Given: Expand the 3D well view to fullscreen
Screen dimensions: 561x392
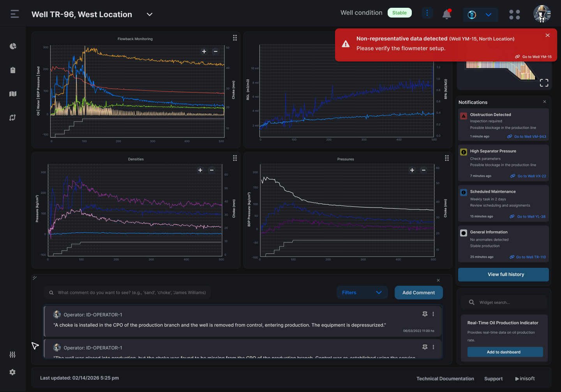Looking at the screenshot, I should [544, 83].
